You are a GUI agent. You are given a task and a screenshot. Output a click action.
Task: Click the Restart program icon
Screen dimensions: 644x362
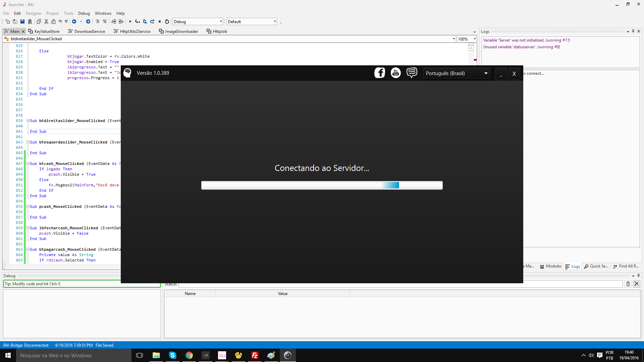coord(167,21)
